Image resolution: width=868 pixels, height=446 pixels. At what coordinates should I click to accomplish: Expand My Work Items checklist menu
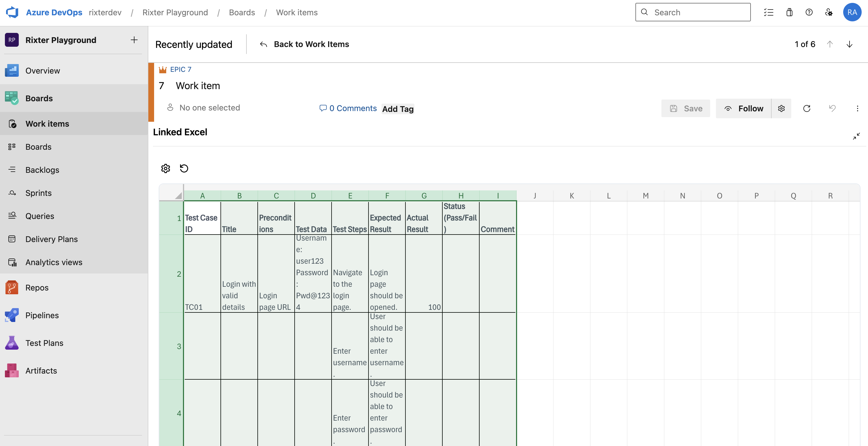click(769, 12)
